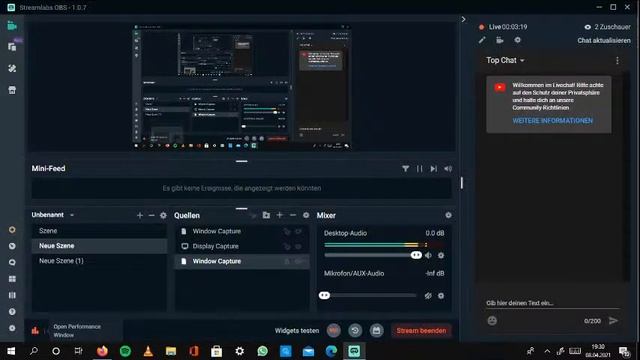
Task: Open the Themes library sidebar icon
Action: pos(12,47)
